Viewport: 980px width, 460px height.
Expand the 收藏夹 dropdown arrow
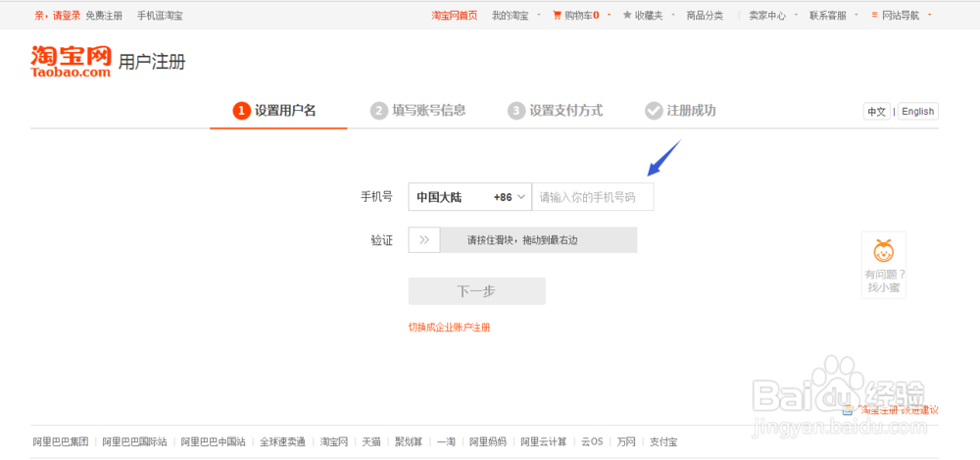[672, 16]
